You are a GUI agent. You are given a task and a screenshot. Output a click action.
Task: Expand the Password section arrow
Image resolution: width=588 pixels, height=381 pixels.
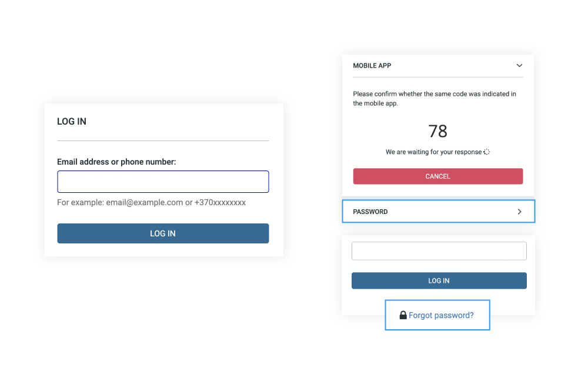point(519,212)
